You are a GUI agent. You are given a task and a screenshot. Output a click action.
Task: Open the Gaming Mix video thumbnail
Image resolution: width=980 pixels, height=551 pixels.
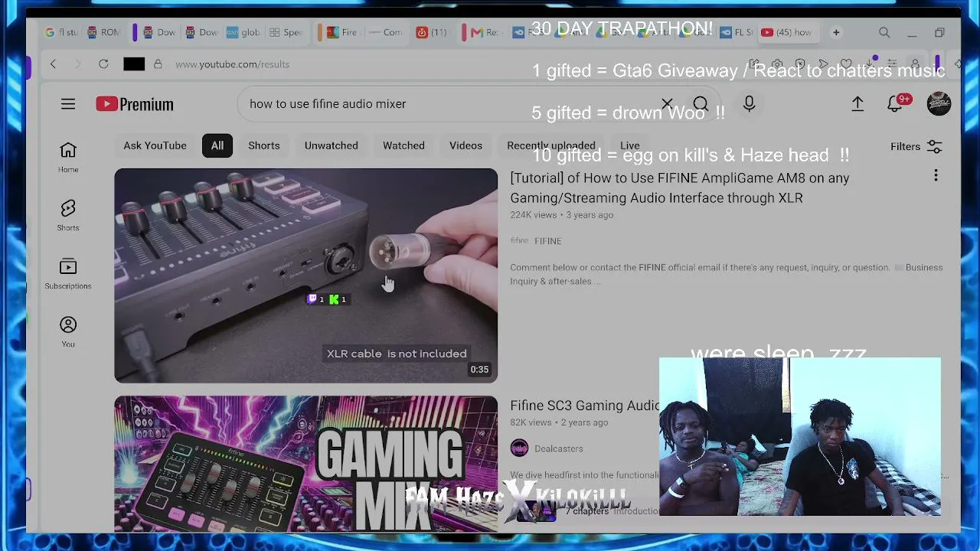click(305, 464)
